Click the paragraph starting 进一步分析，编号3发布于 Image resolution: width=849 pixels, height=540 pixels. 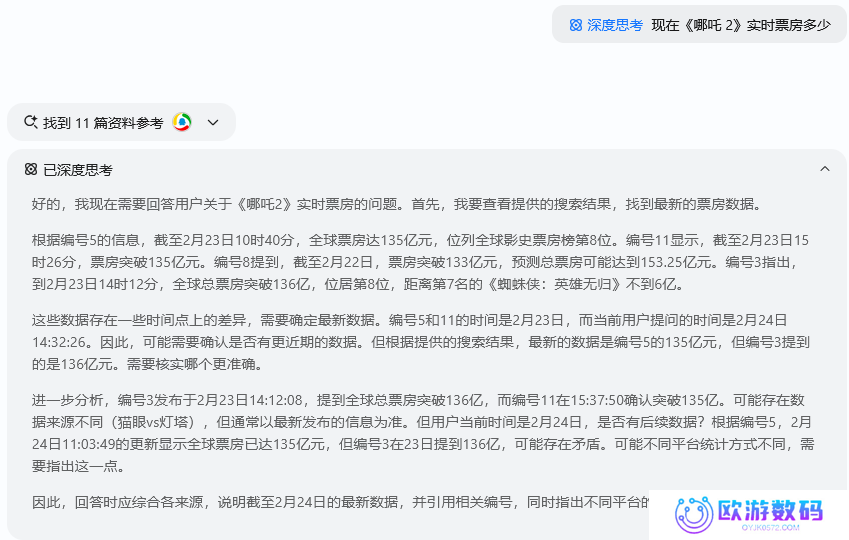(422, 433)
